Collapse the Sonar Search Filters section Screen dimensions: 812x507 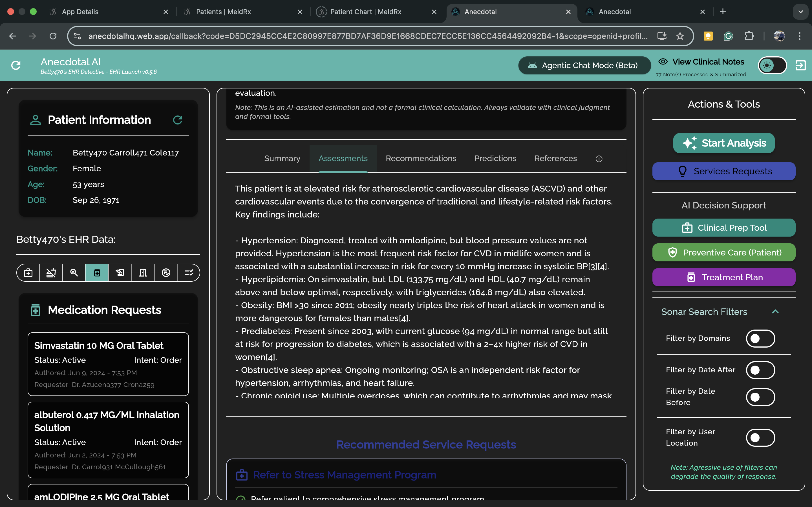click(x=775, y=312)
